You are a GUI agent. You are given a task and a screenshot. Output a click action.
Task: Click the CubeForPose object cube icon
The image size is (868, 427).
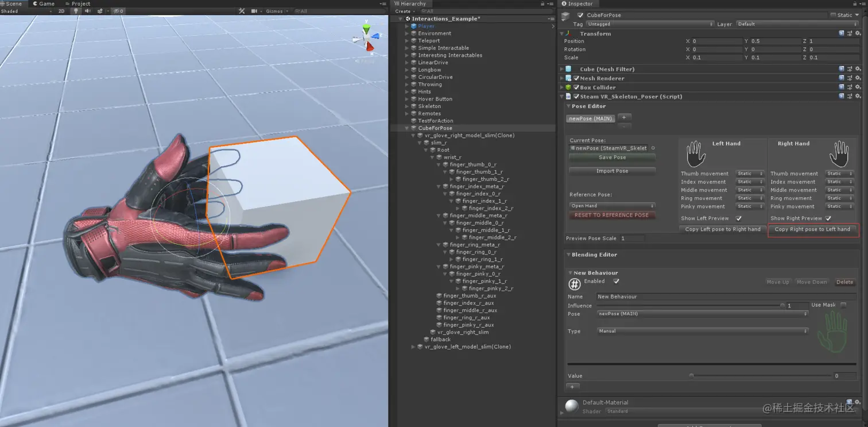click(x=566, y=16)
